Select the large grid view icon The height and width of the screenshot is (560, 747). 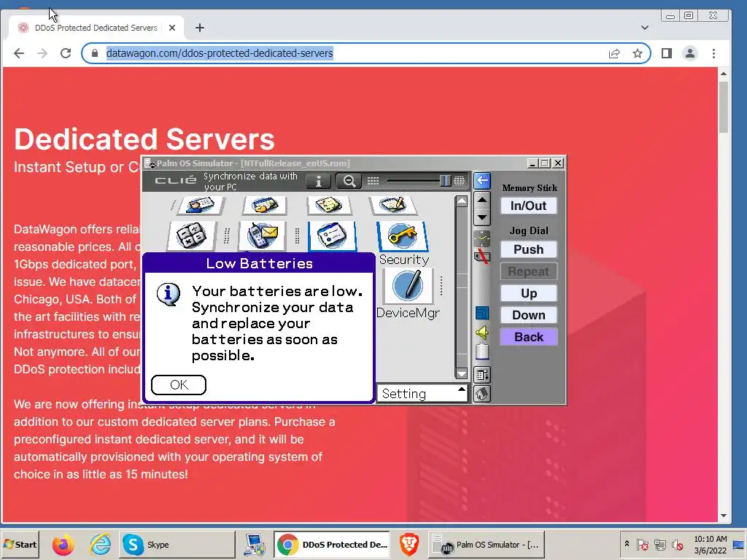(460, 181)
